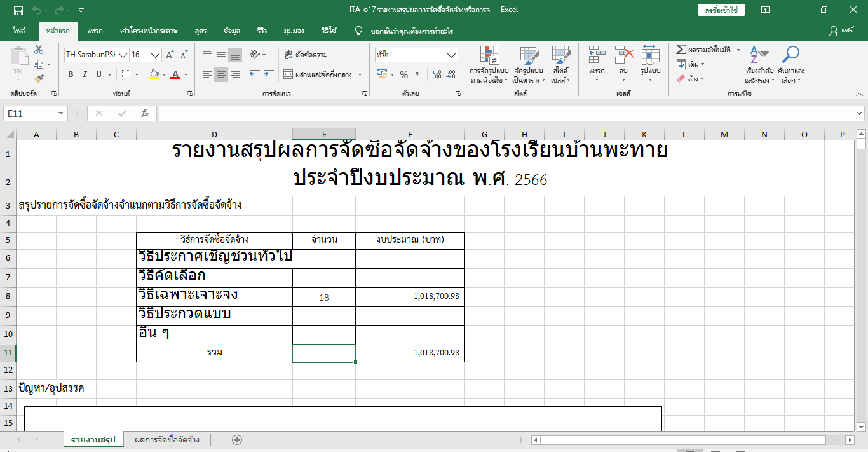Click the Format Painter brush icon

tap(39, 79)
